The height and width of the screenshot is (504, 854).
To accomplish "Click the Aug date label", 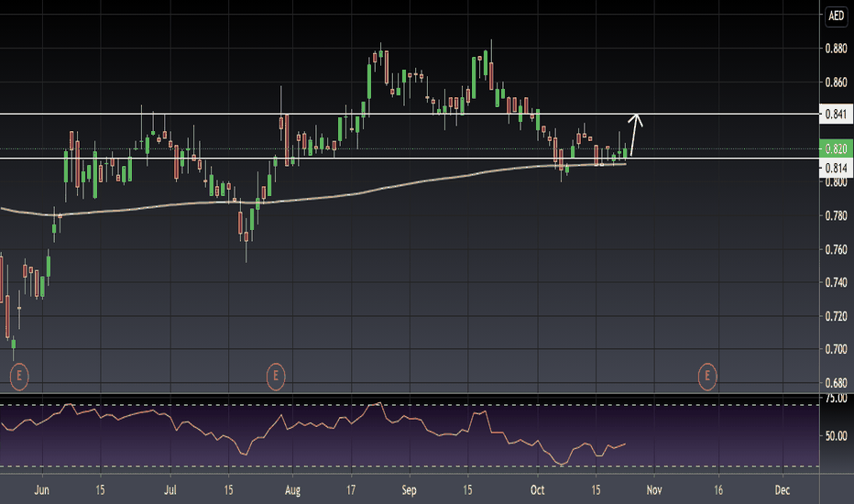I will click(x=292, y=490).
